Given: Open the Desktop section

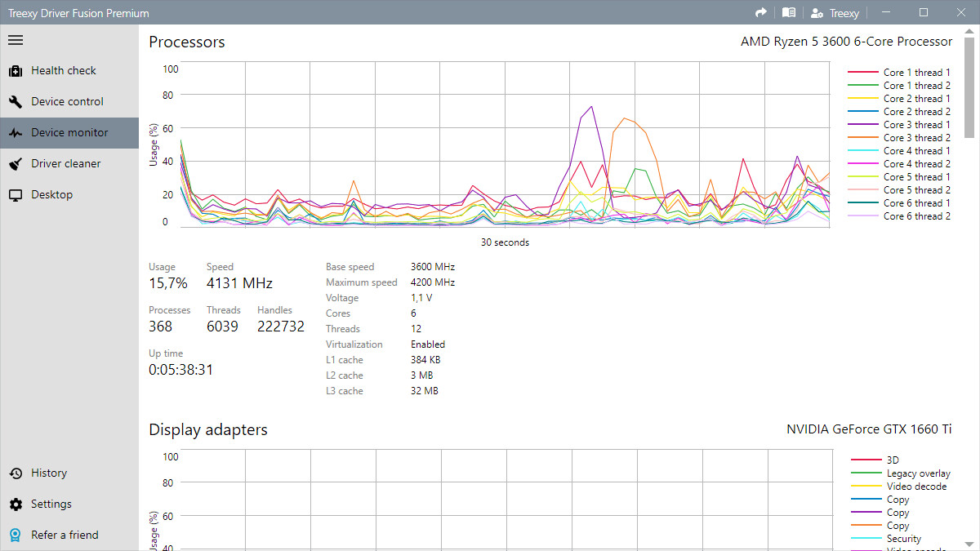Looking at the screenshot, I should 52,194.
